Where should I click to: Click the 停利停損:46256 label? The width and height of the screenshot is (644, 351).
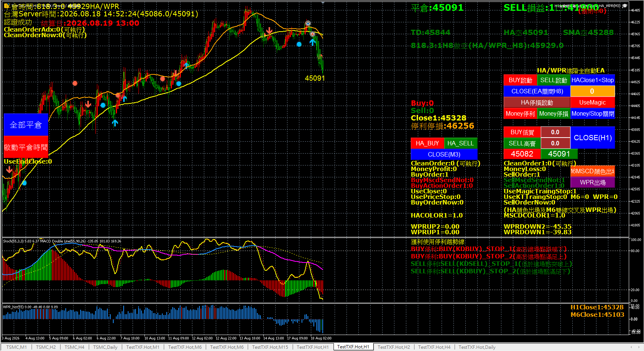point(442,126)
